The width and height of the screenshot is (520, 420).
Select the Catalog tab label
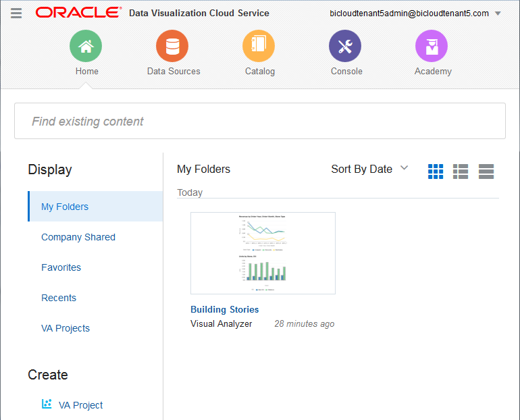(260, 72)
